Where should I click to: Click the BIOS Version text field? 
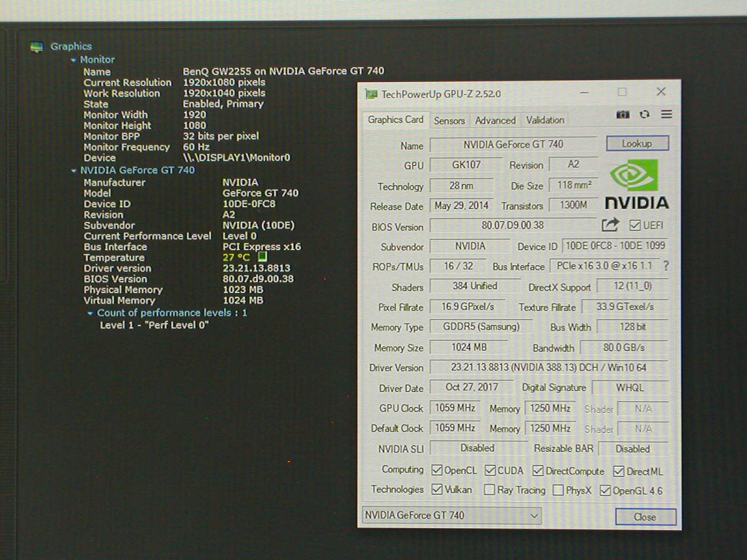click(x=512, y=225)
